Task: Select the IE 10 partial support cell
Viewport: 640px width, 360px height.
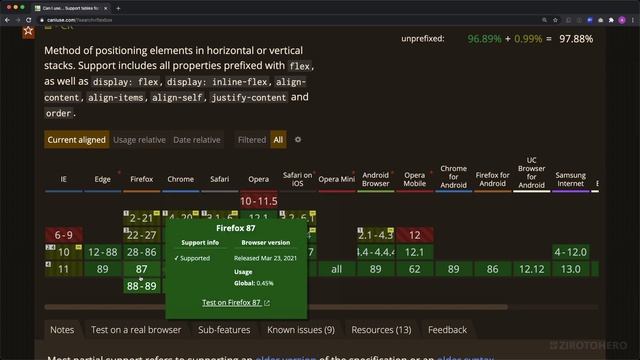Action: point(64,252)
